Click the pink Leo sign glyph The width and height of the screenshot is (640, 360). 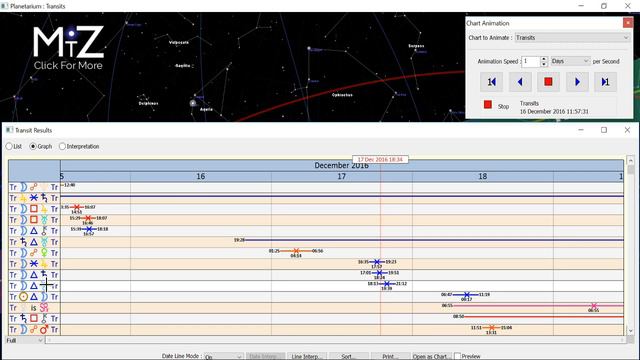tap(44, 307)
